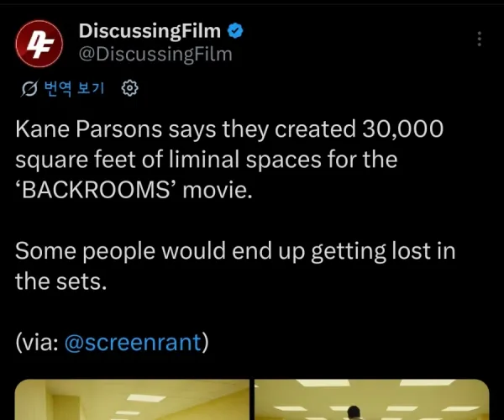Open the DiscussingFilm profile avatar
The width and height of the screenshot is (504, 420).
(x=39, y=44)
